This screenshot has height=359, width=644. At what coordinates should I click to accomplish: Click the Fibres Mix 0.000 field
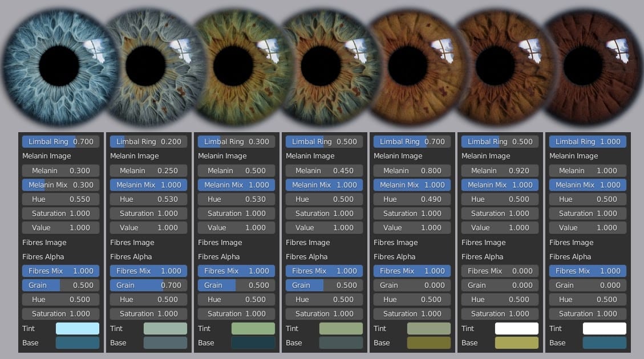click(x=500, y=271)
